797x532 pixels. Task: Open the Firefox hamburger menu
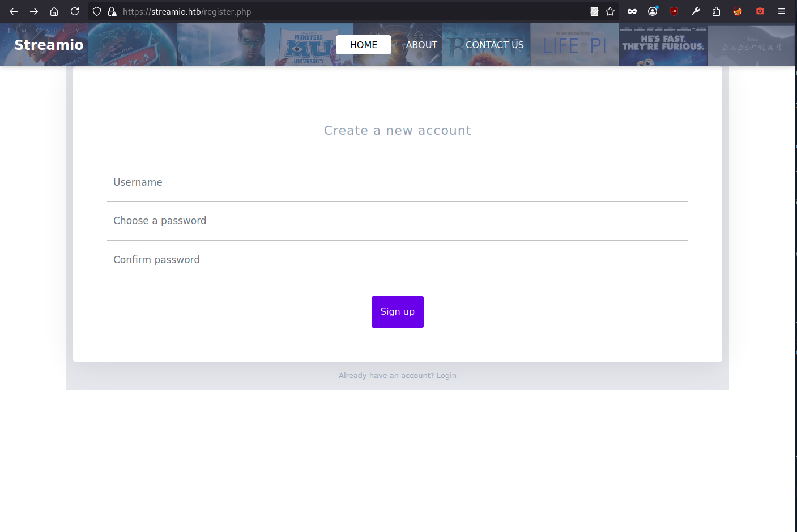pos(782,11)
